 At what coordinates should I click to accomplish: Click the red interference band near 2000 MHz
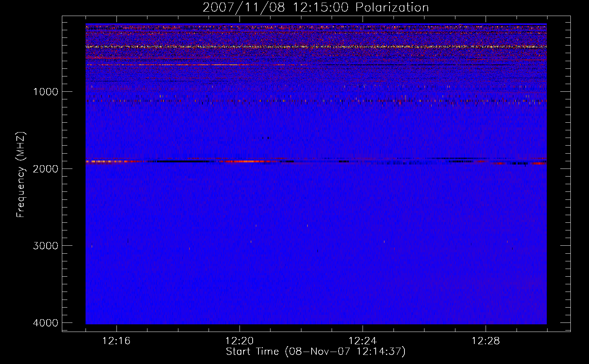[316, 161]
